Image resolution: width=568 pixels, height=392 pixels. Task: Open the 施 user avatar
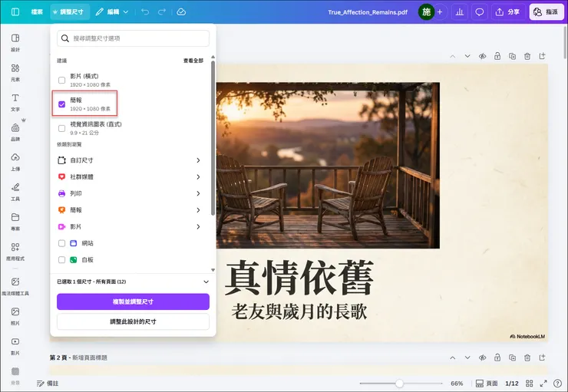pos(426,12)
